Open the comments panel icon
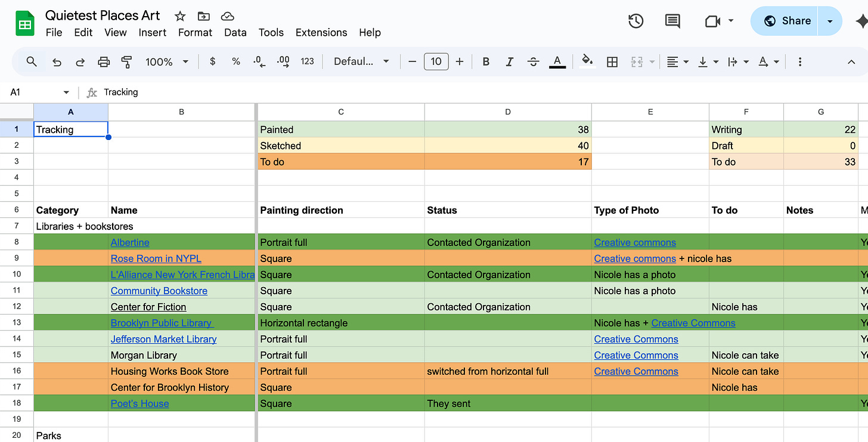Viewport: 868px width, 442px height. point(672,21)
